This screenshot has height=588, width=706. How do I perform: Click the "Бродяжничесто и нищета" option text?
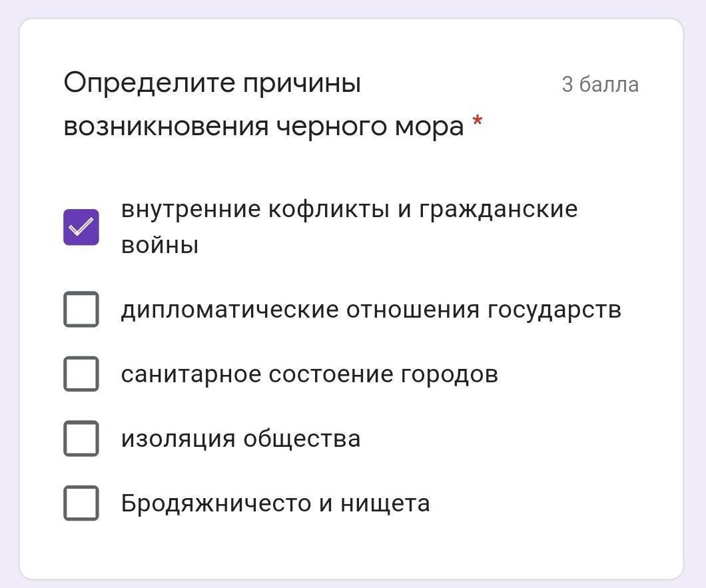275,503
